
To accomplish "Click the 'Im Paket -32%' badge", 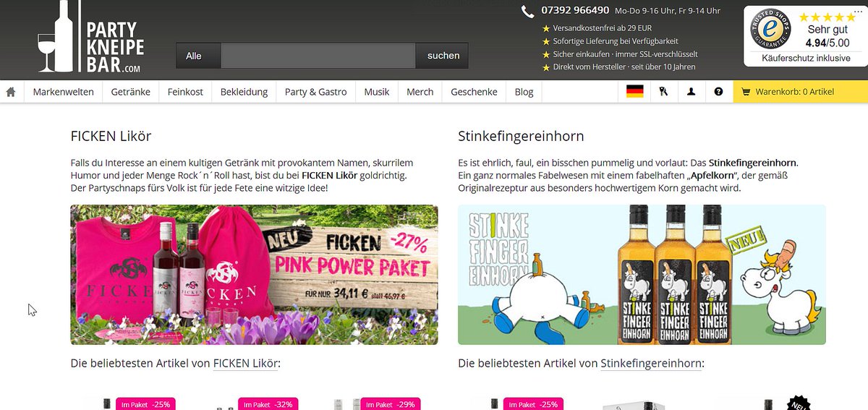I will tap(268, 403).
